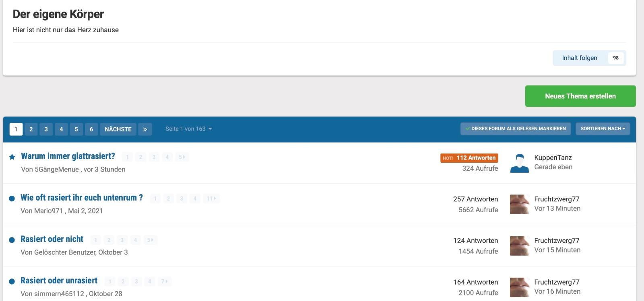Open 'Sortieren nach' dropdown
This screenshot has height=301, width=644.
[x=603, y=129]
